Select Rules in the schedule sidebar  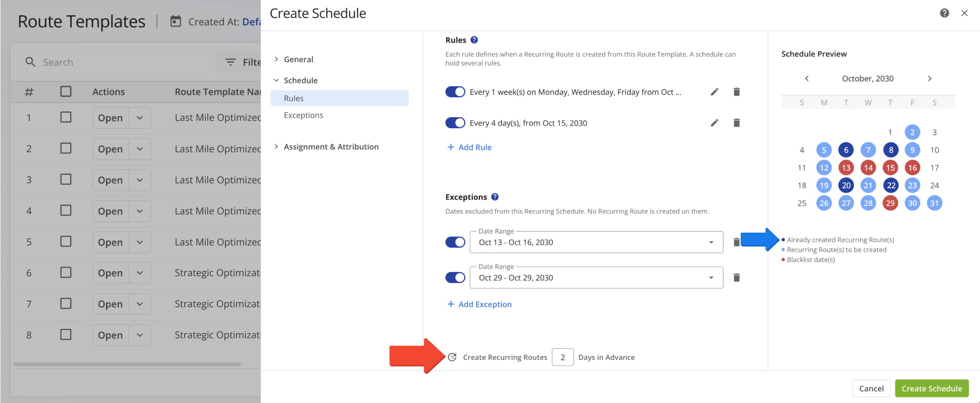coord(339,98)
